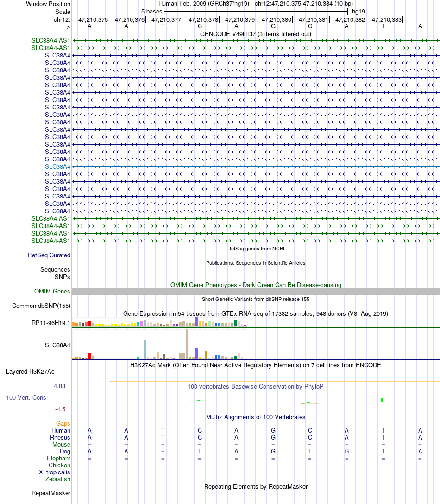Click the gray OMIM Genes item bar

tap(256, 291)
